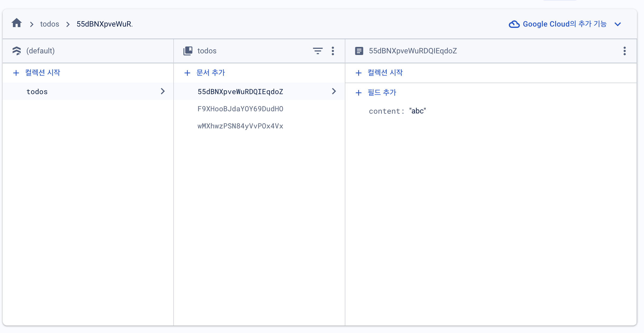Viewport: 644px width, 333px height.
Task: Click chevron next to 55dBNXpveWuRDQIEqdoZ document row
Action: point(334,91)
